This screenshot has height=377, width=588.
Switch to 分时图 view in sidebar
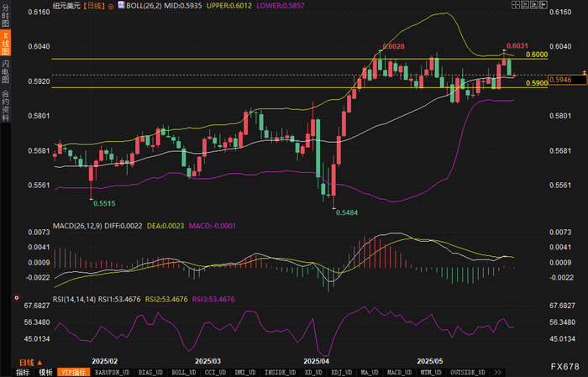pyautogui.click(x=5, y=15)
